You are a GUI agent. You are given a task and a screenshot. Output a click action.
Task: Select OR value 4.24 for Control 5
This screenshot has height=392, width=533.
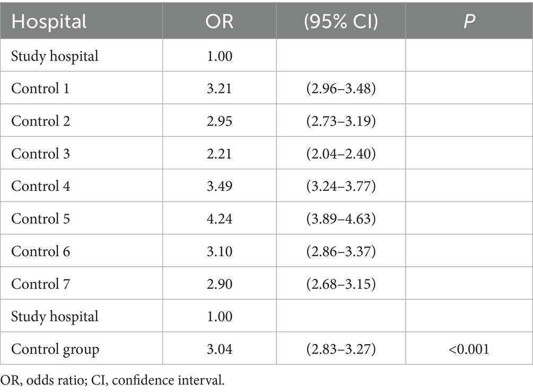[219, 219]
